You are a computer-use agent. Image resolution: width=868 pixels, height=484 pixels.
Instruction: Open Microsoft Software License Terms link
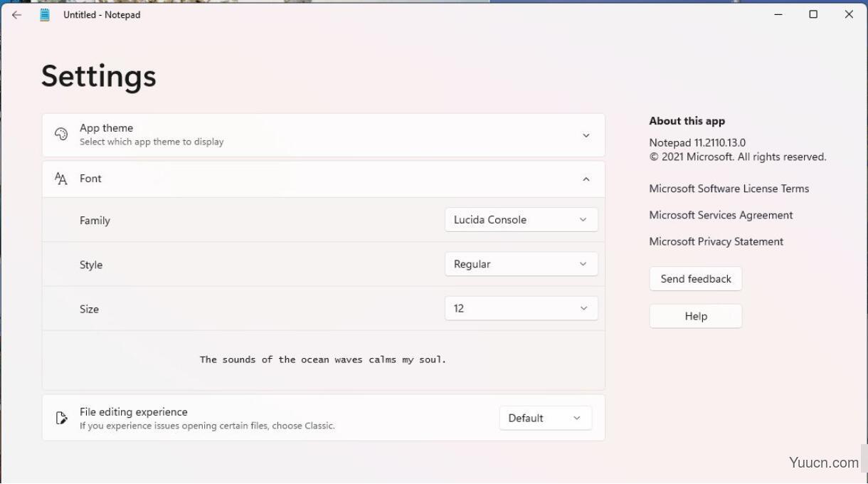(729, 189)
